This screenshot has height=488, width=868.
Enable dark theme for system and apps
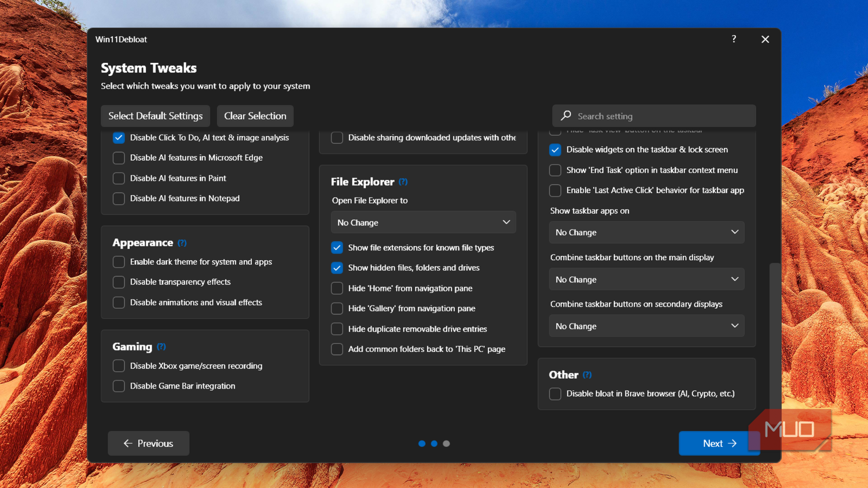[119, 262]
